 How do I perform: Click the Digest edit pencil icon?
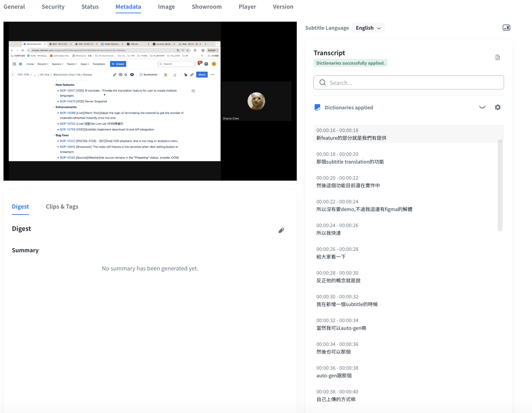pyautogui.click(x=281, y=230)
